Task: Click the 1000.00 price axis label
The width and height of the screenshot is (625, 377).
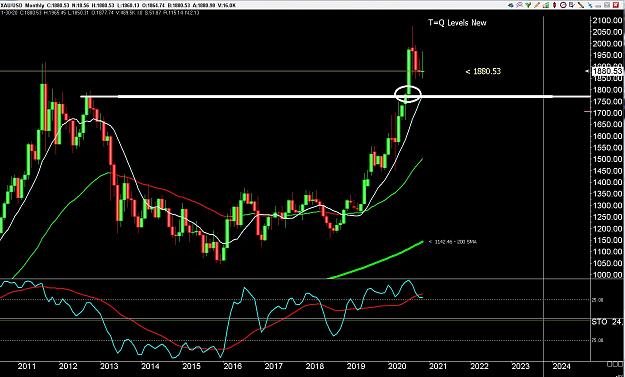Action: 607,275
